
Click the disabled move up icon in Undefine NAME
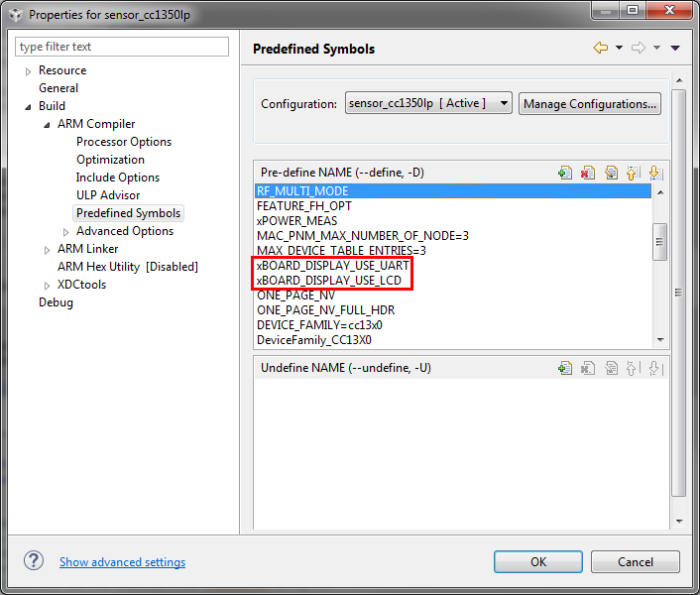coord(633,368)
